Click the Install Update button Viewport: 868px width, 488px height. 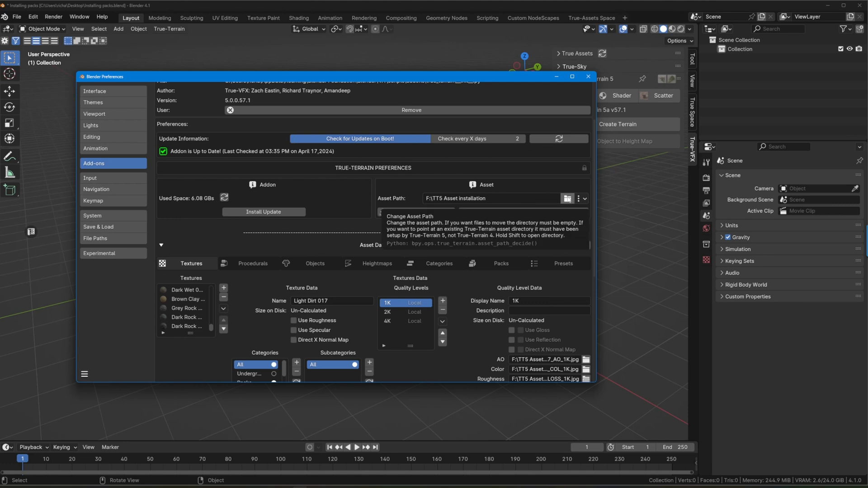(264, 212)
